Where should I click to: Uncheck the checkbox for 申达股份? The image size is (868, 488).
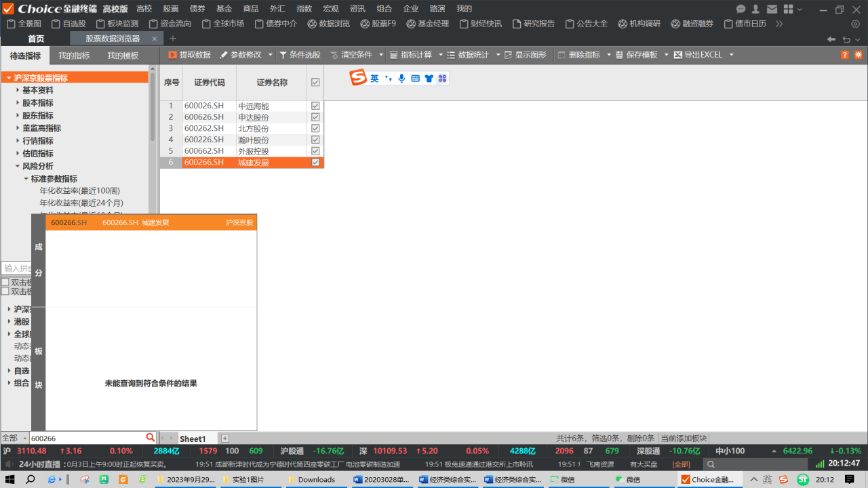[x=315, y=117]
